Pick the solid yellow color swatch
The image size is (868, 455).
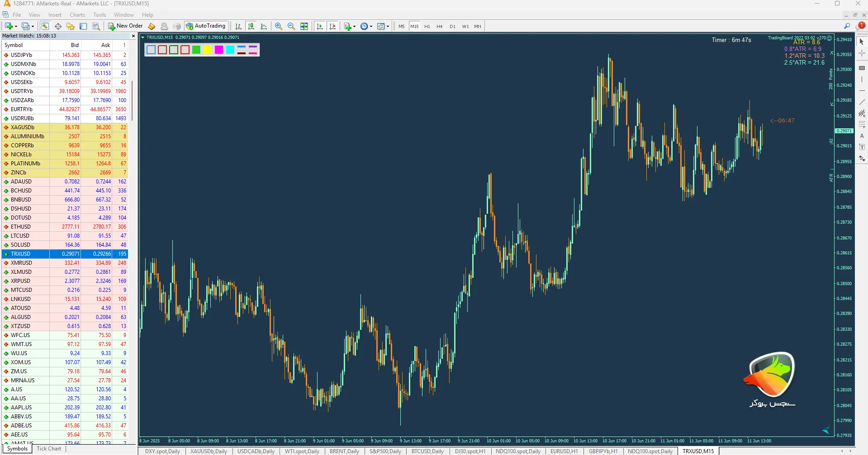(208, 50)
